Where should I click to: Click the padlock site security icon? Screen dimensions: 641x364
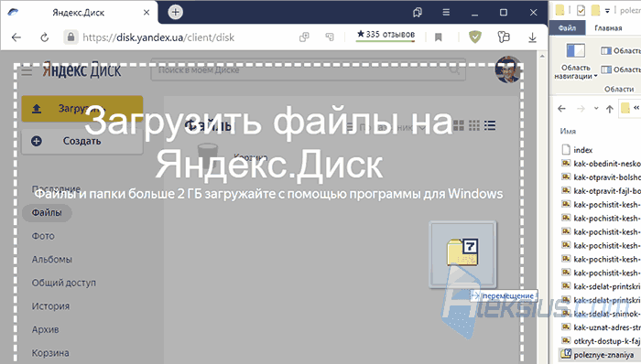point(71,37)
